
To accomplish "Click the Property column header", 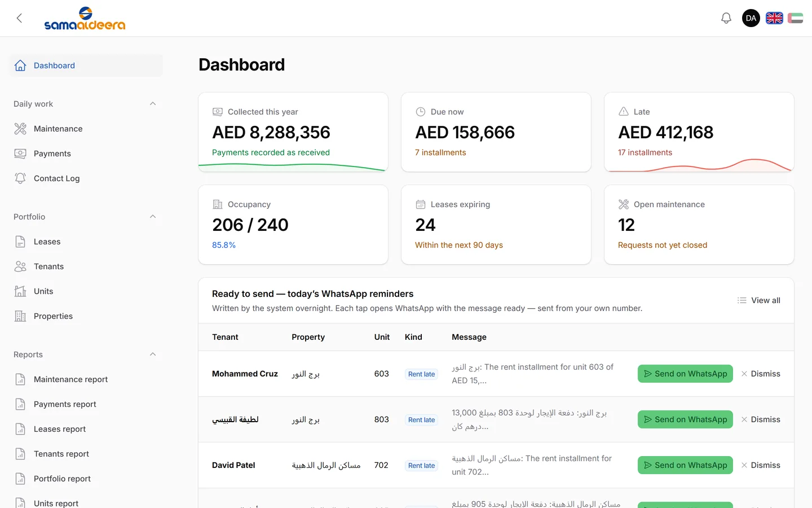I will (x=308, y=337).
